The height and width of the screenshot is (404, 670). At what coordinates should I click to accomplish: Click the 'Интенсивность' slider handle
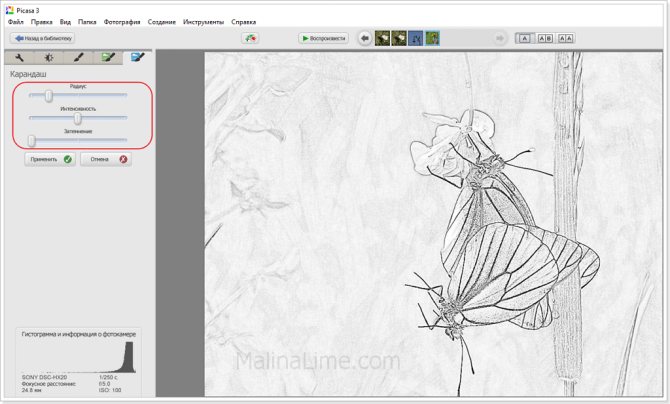point(77,118)
